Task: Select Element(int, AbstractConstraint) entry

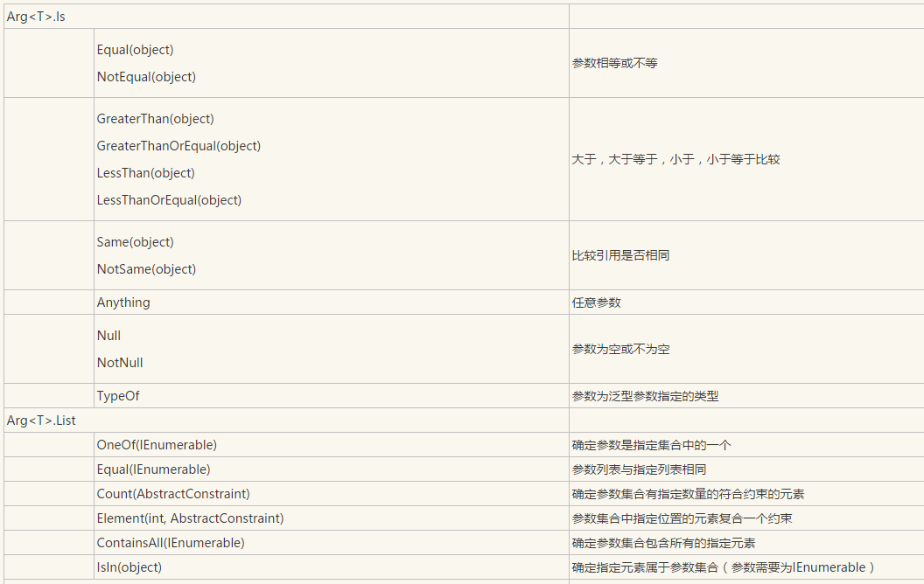Action: (190, 518)
